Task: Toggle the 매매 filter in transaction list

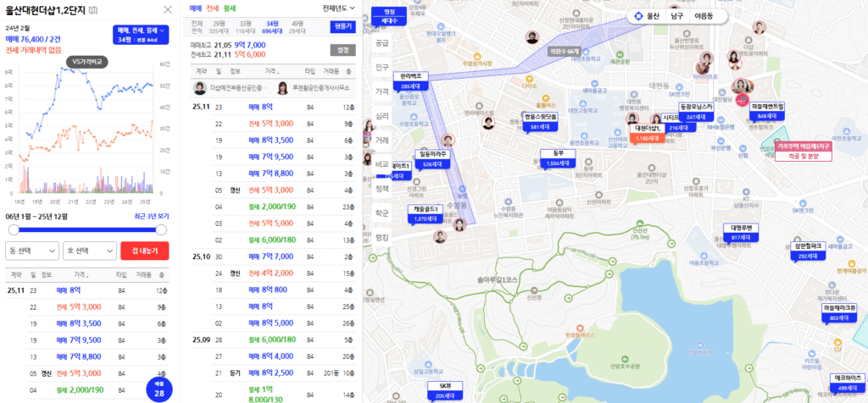Action: coord(196,8)
